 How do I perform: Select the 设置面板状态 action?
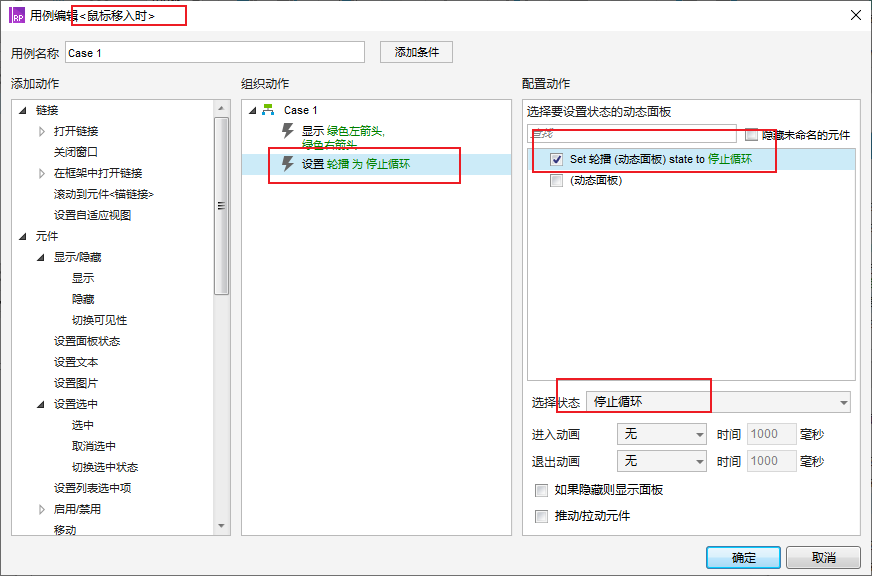tap(87, 341)
